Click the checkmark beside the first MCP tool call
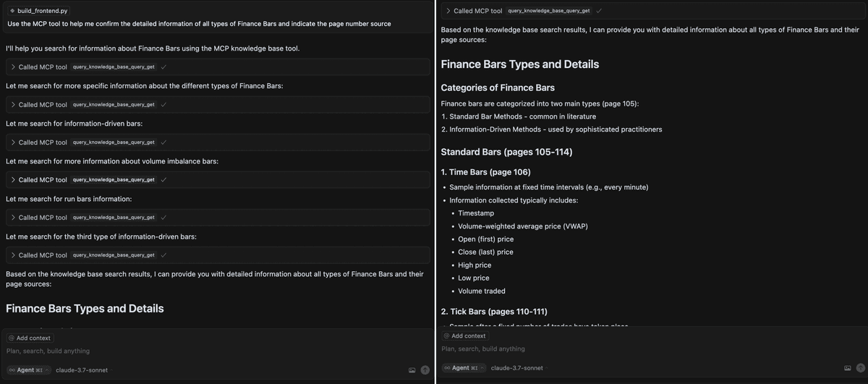 (x=164, y=67)
